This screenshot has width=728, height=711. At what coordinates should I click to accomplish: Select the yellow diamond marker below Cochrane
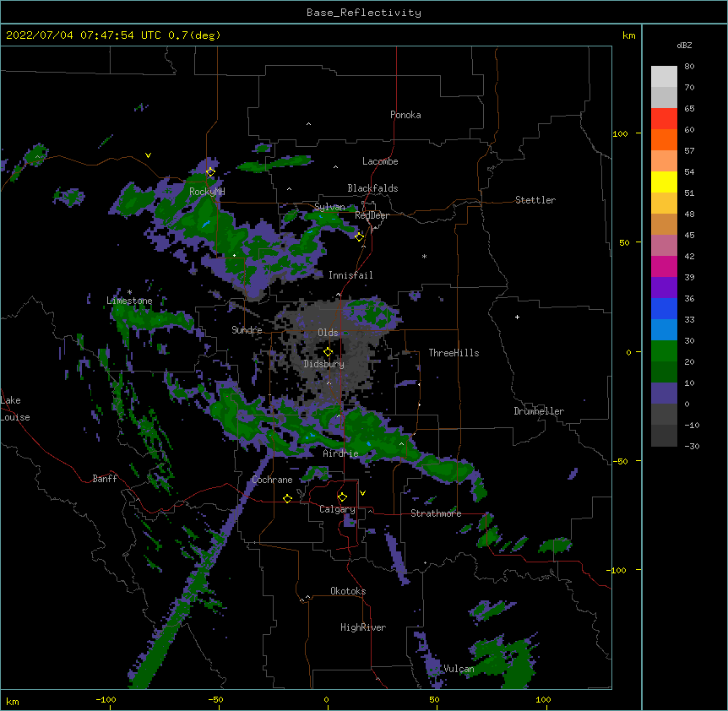coord(287,498)
